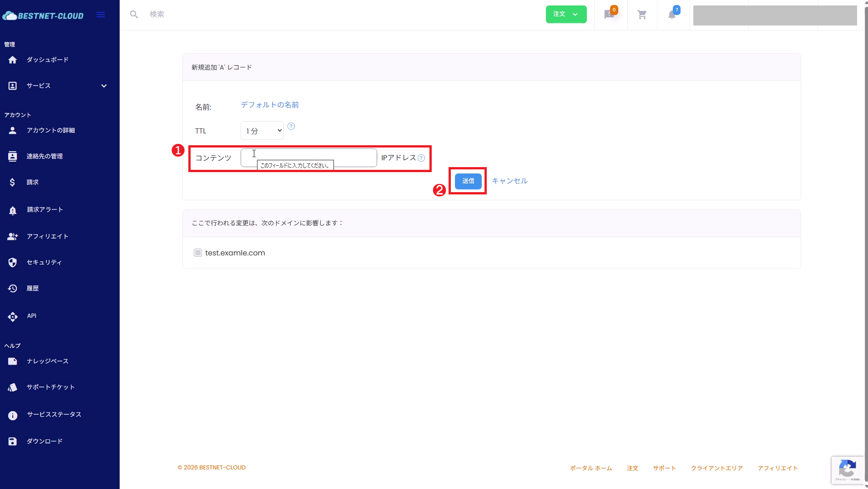This screenshot has width=868, height=489.
Task: Open the messages icon showing 0
Action: (610, 15)
